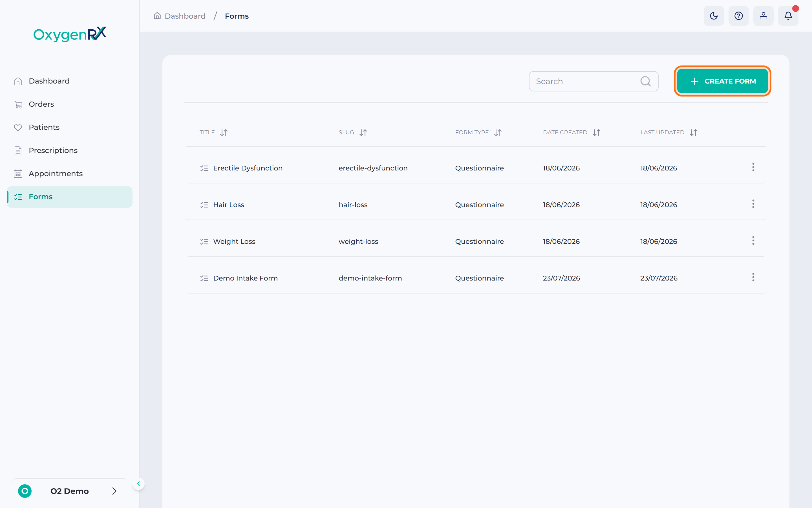Click the checklist icon beside Weight Loss
Screen dimensions: 812x508
point(204,241)
